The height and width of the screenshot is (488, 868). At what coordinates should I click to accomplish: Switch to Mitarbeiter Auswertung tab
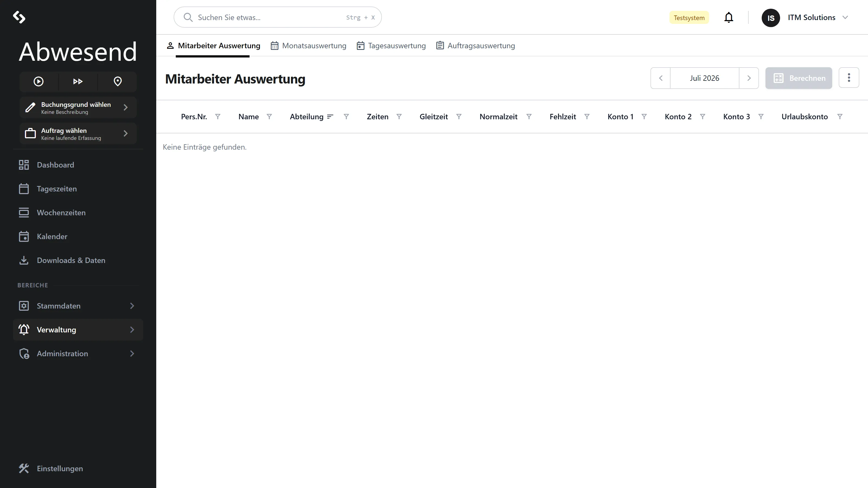pyautogui.click(x=213, y=46)
